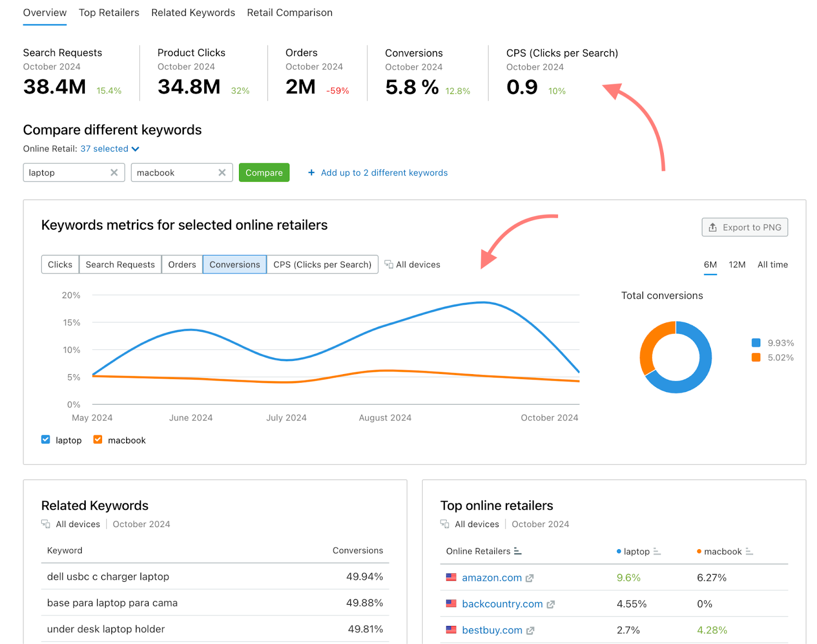Click the external link icon beside amazon.com
Image resolution: width=817 pixels, height=644 pixels.
tap(530, 578)
